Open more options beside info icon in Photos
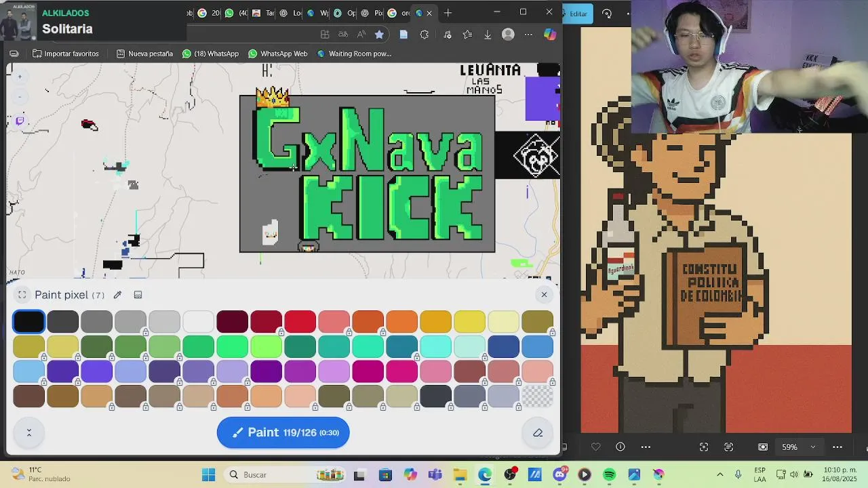Viewport: 868px width, 488px height. coord(646,447)
